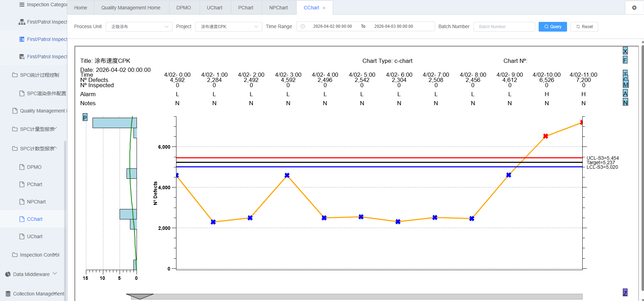Viewport: 644px width, 301px height.
Task: Click the 2,542 defects value
Action: pyautogui.click(x=362, y=80)
